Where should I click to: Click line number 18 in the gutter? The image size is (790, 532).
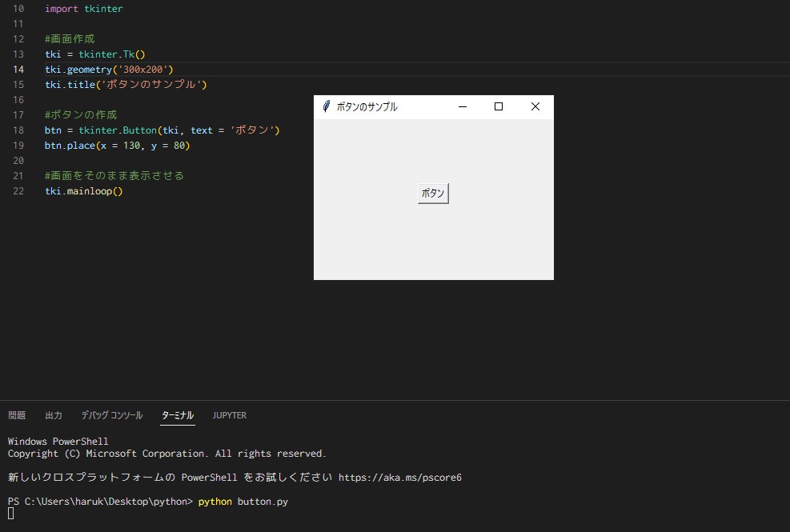tap(18, 130)
